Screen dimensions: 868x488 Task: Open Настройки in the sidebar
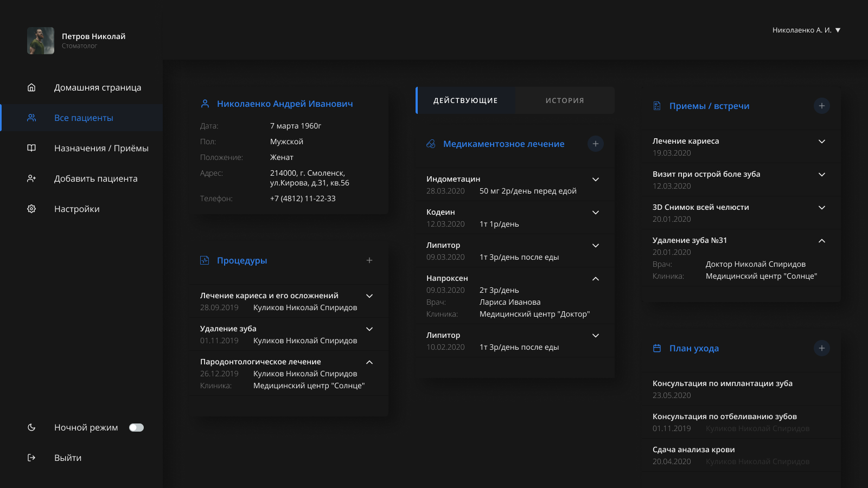pos(77,209)
